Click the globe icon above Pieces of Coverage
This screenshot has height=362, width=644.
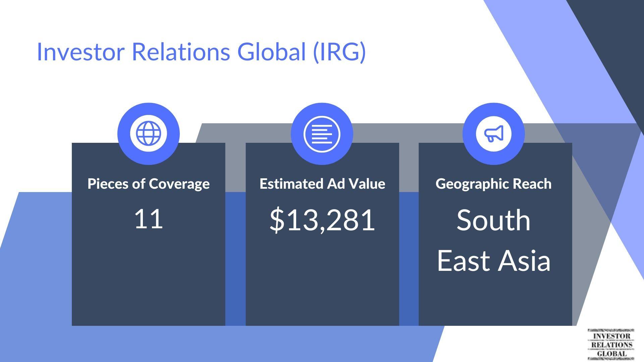pos(149,133)
